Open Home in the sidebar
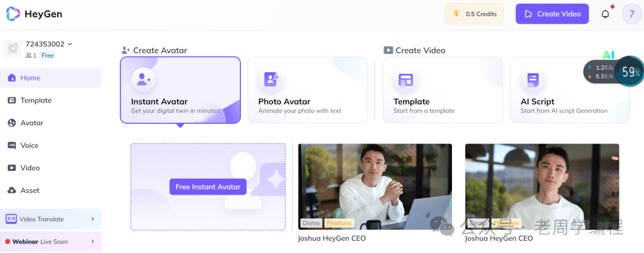The width and height of the screenshot is (644, 253). pyautogui.click(x=51, y=78)
